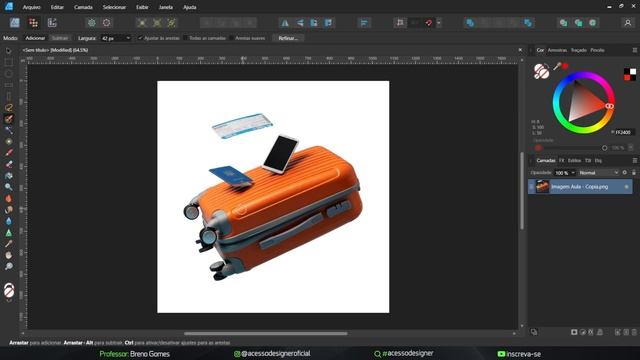Select the Erase Brush tool
This screenshot has height=360, width=640.
9,164
